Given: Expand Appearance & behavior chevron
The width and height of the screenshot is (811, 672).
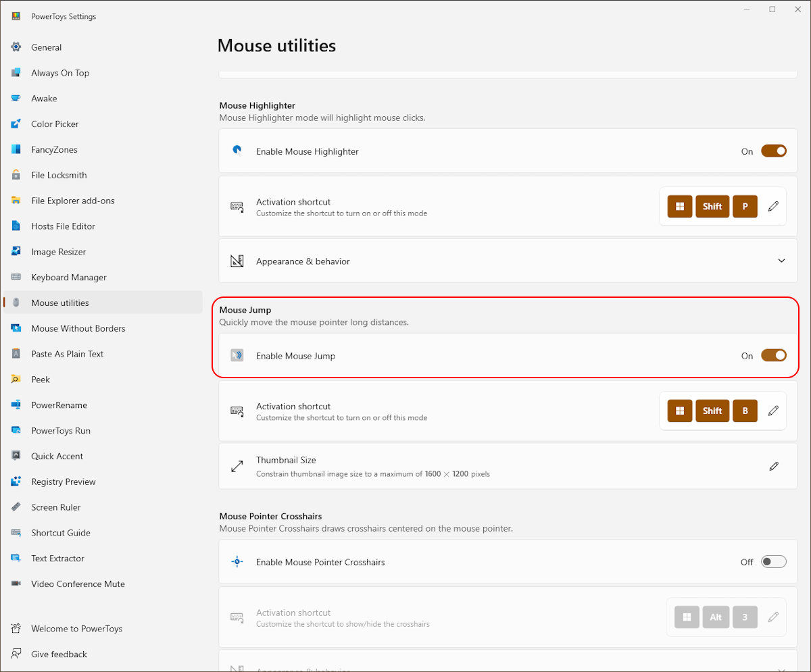Looking at the screenshot, I should (x=782, y=261).
